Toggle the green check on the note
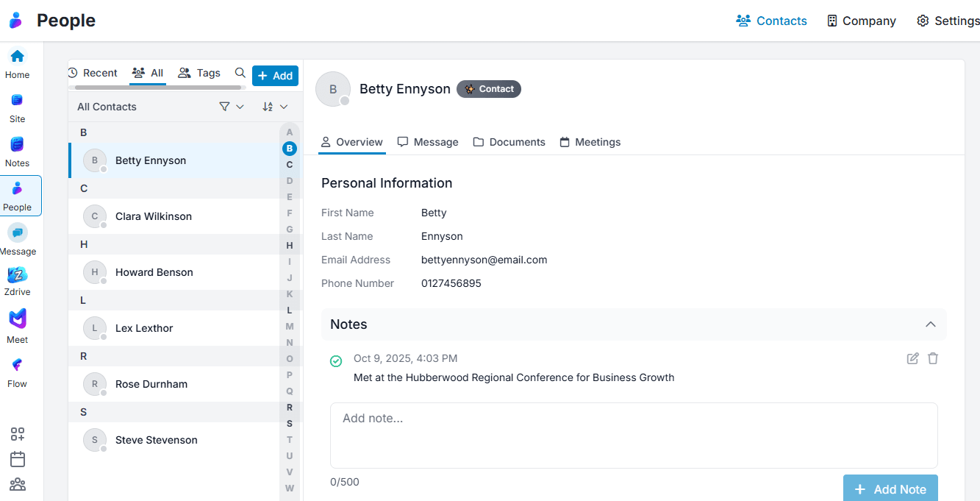The height and width of the screenshot is (501, 980). click(x=336, y=361)
